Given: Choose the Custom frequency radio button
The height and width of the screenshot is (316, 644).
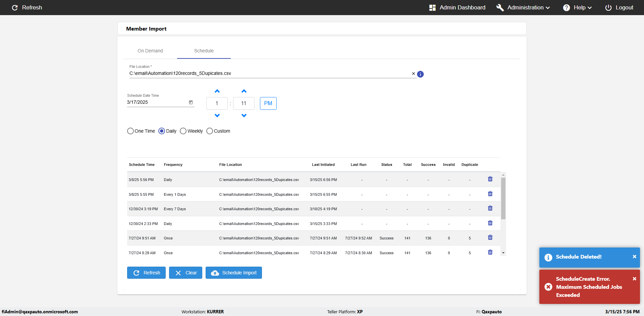Looking at the screenshot, I should (210, 131).
